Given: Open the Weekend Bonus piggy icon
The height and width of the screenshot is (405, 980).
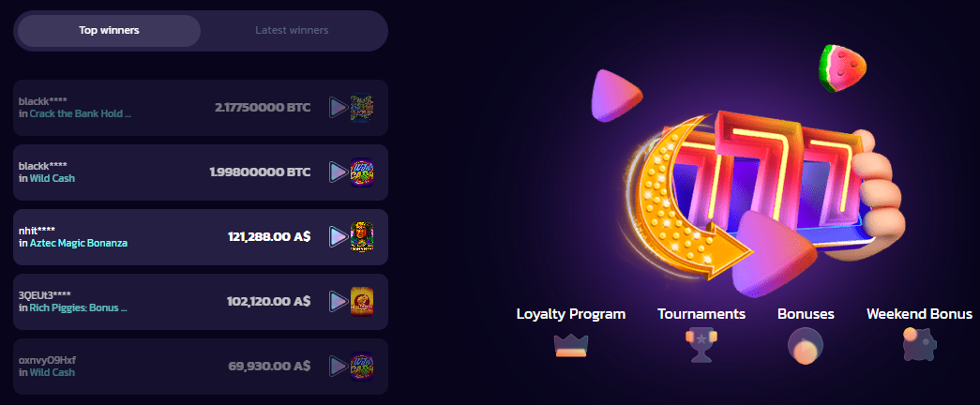Looking at the screenshot, I should (x=919, y=344).
